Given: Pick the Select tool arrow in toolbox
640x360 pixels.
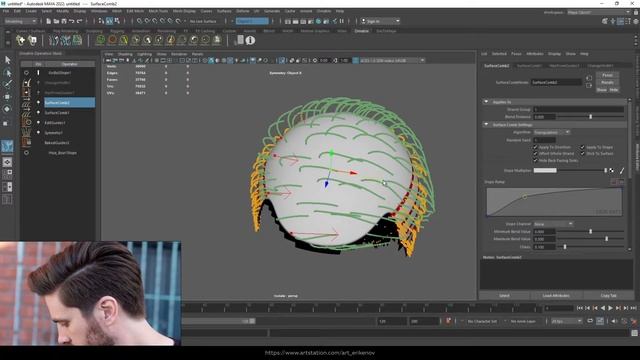Looking at the screenshot, I should coord(7,60).
